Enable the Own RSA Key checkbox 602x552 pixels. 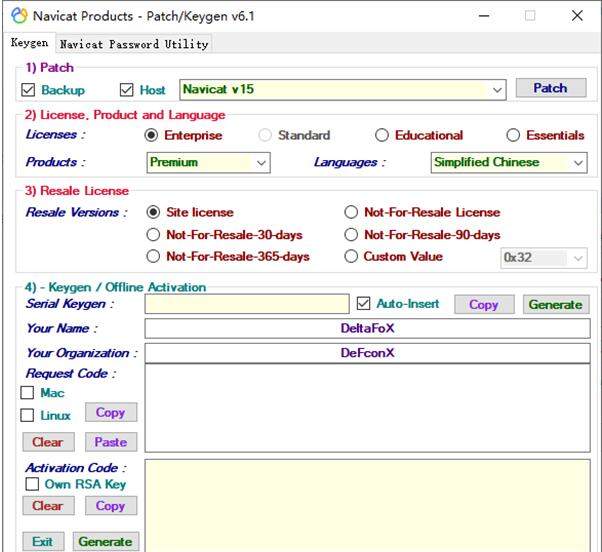coord(32,484)
